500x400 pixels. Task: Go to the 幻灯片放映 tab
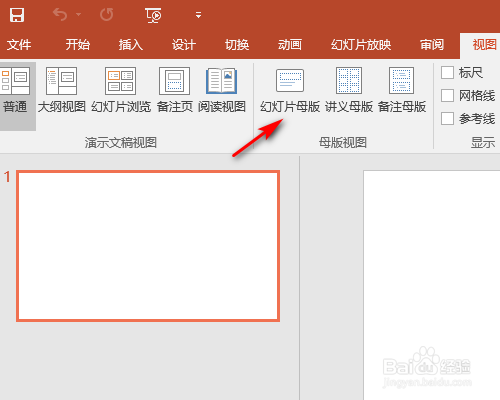coord(361,44)
